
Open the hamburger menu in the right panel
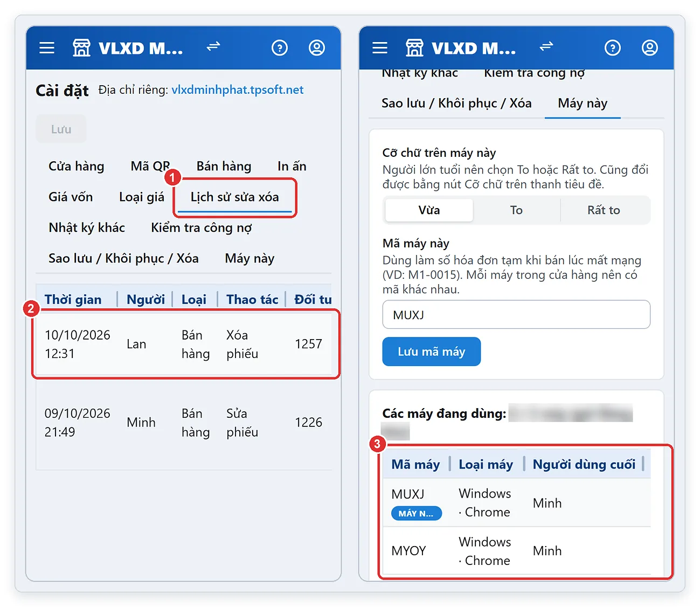380,48
